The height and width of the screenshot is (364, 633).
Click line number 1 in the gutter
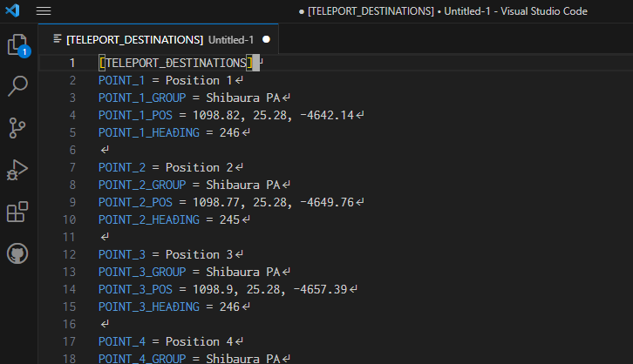(72, 63)
